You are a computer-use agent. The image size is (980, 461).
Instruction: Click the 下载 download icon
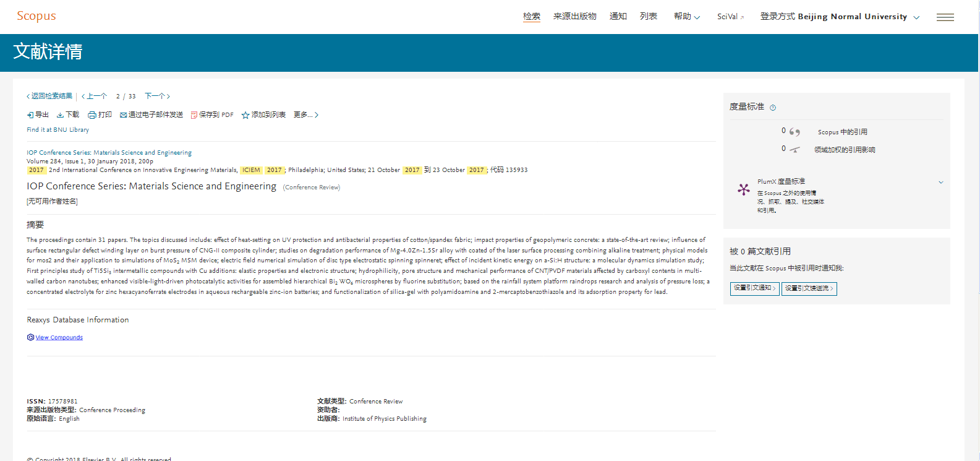(60, 115)
